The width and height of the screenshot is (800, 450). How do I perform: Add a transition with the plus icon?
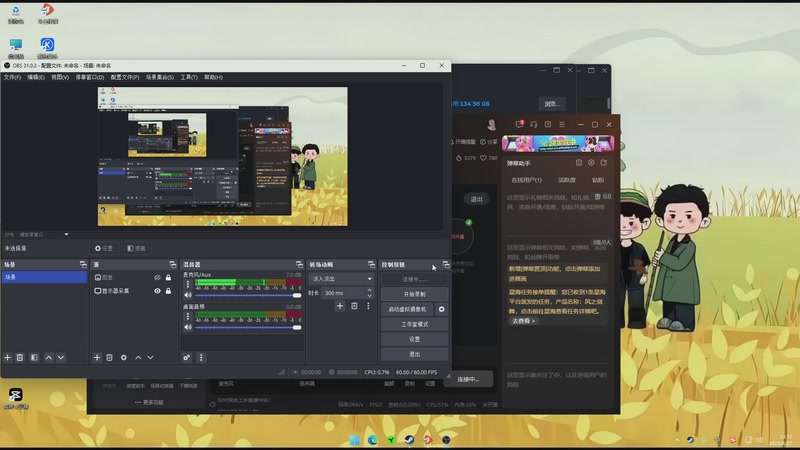click(340, 306)
